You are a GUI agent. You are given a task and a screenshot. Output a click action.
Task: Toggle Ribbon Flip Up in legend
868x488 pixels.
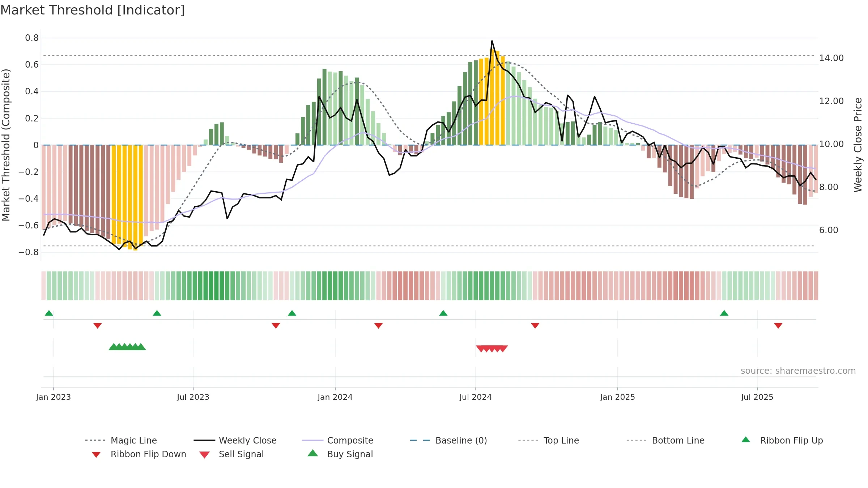pos(782,440)
